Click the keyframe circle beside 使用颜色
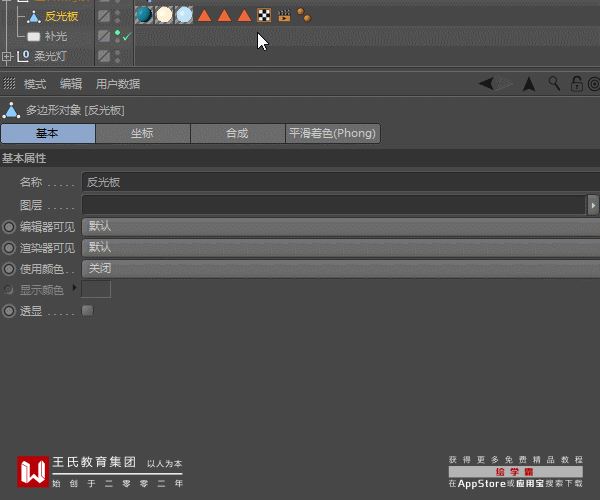This screenshot has width=600, height=500. (9, 269)
